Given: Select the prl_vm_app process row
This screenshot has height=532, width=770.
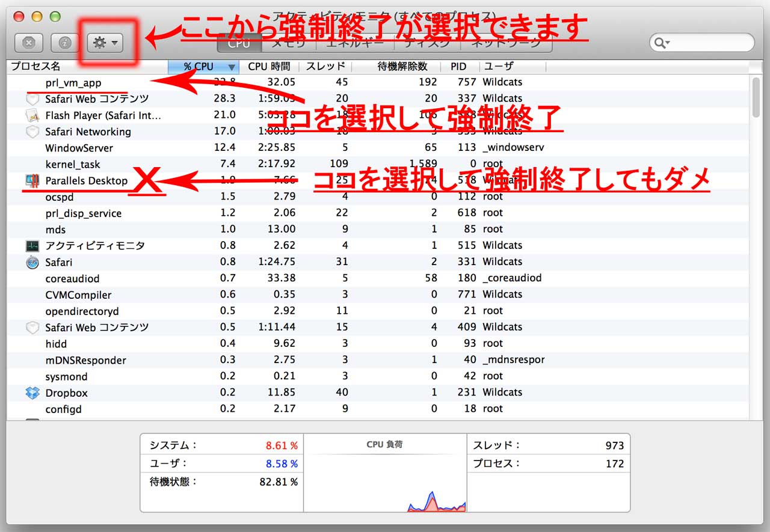Looking at the screenshot, I should coord(378,82).
